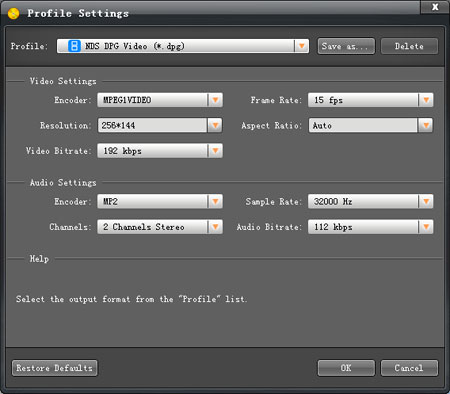
Task: Confirm settings with the OK button
Action: (346, 368)
